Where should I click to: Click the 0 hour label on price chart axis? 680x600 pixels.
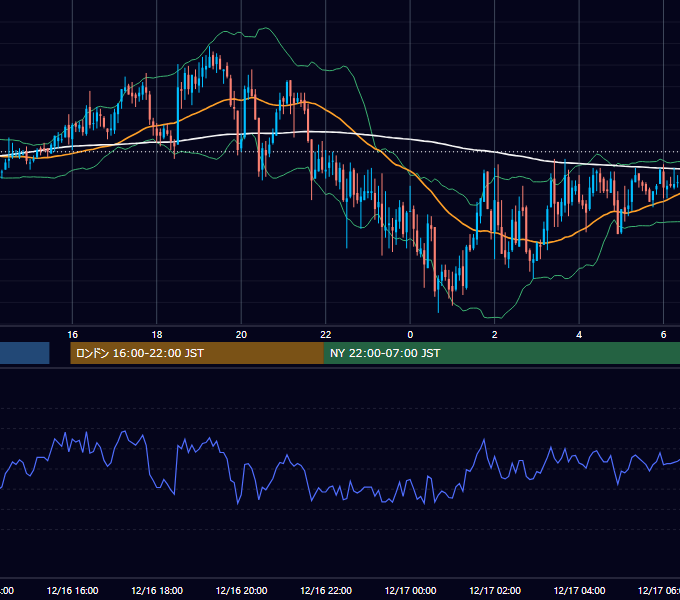[x=410, y=335]
